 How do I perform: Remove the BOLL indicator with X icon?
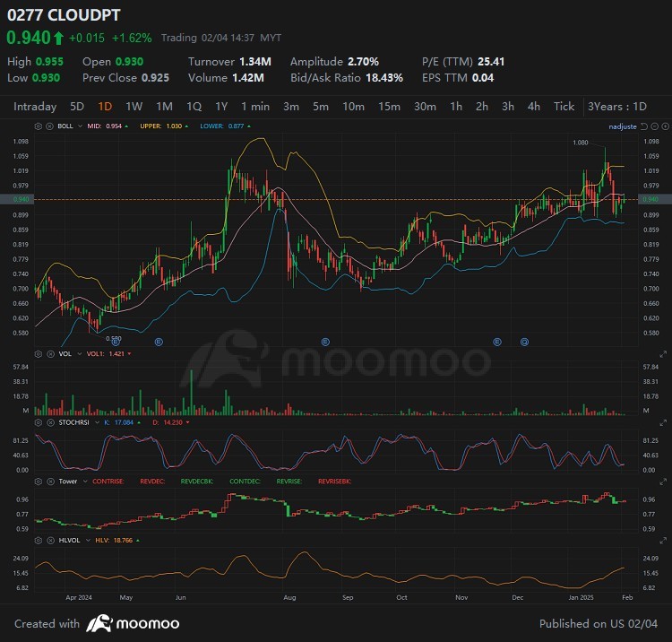(49, 126)
